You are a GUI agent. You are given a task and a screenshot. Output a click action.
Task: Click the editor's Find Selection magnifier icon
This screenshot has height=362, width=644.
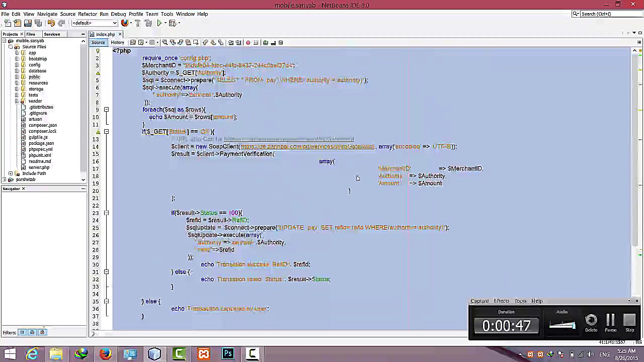tap(165, 43)
